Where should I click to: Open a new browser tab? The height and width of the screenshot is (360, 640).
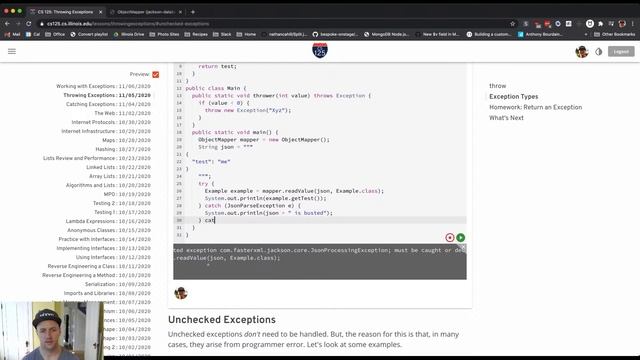coord(193,12)
